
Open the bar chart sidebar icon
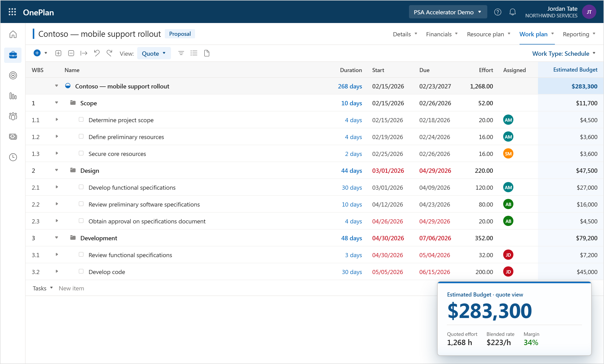coord(13,96)
